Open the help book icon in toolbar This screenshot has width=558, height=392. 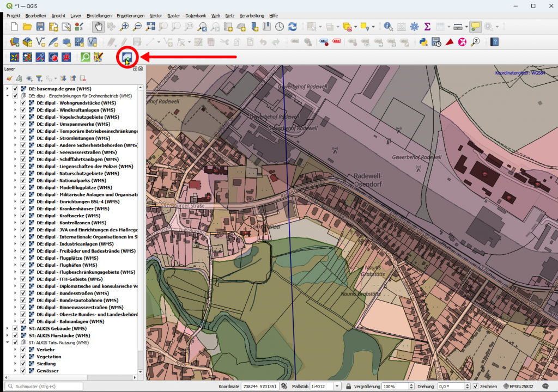tap(494, 42)
